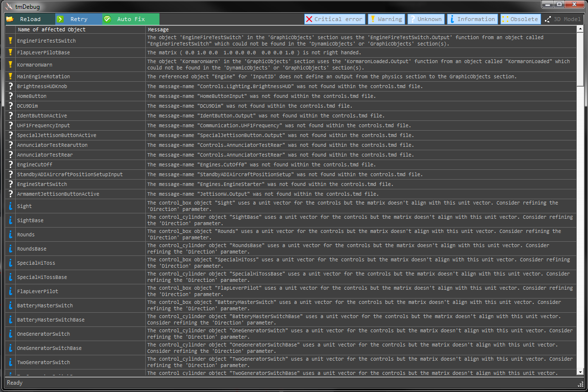Click the Information filter button
The image size is (588, 392).
472,19
